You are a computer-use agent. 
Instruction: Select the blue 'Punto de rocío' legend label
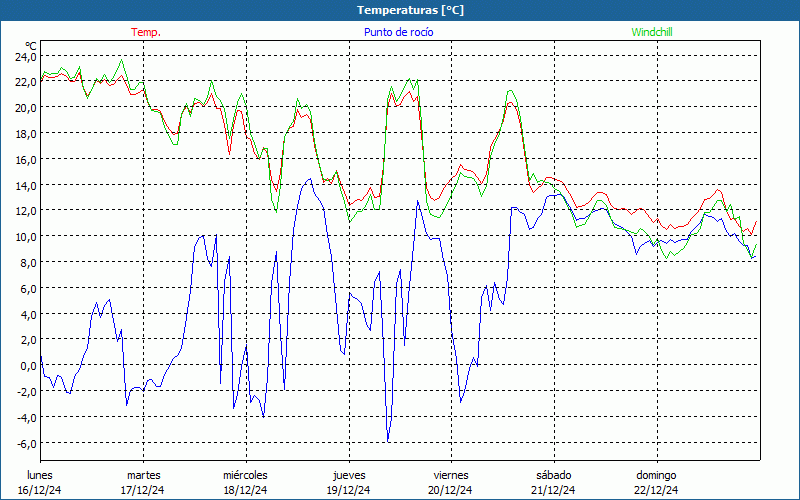click(398, 32)
